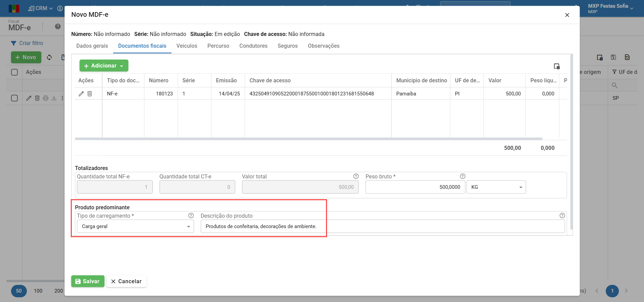Click the Cancelar button
Image resolution: width=644 pixels, height=302 pixels.
(126, 282)
